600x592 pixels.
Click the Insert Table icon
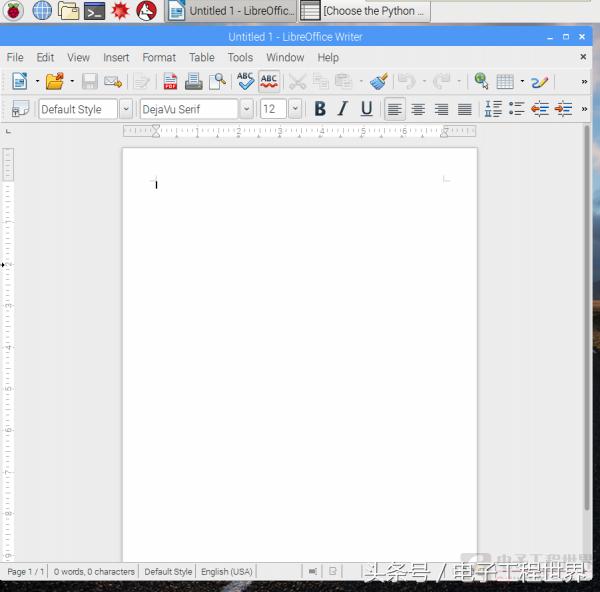505,82
